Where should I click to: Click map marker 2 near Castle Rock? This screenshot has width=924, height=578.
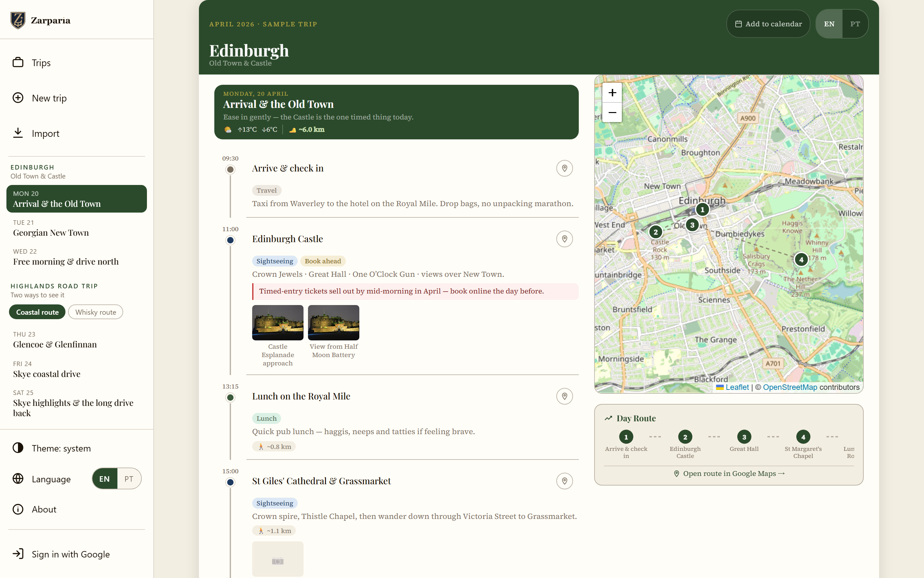(x=655, y=232)
